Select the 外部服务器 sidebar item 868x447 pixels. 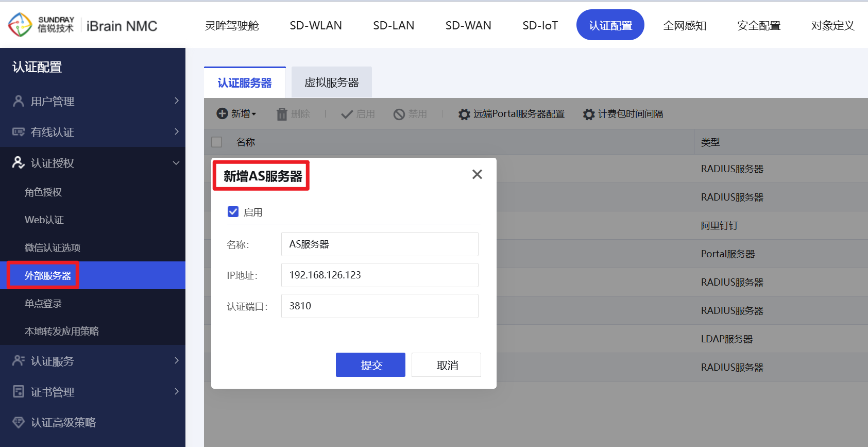click(93, 275)
